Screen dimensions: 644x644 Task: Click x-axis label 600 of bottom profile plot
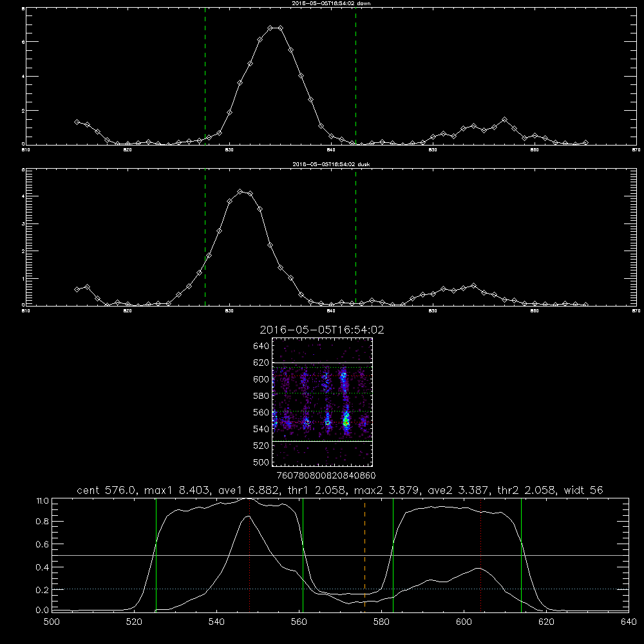click(464, 622)
